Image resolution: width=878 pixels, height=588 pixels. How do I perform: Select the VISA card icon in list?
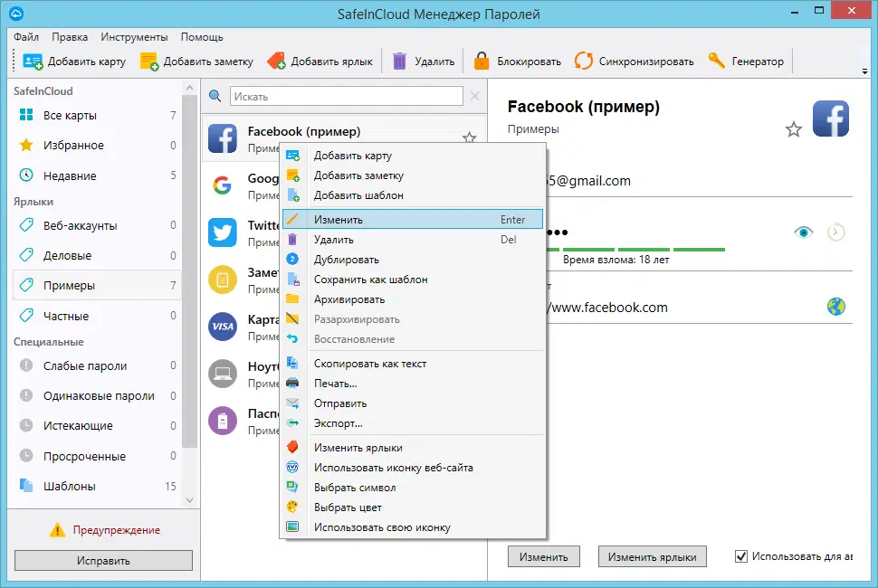click(223, 327)
